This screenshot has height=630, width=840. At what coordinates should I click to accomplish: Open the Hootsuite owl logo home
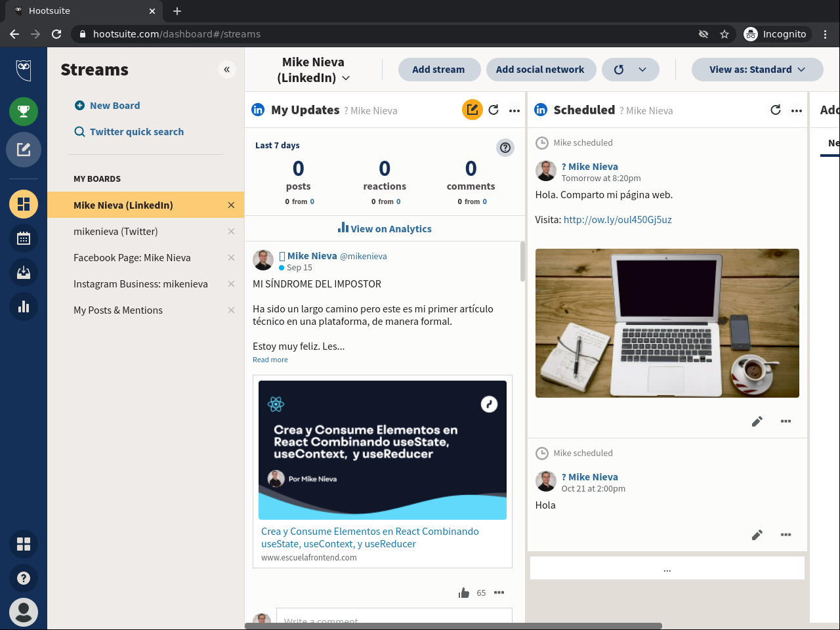[24, 70]
